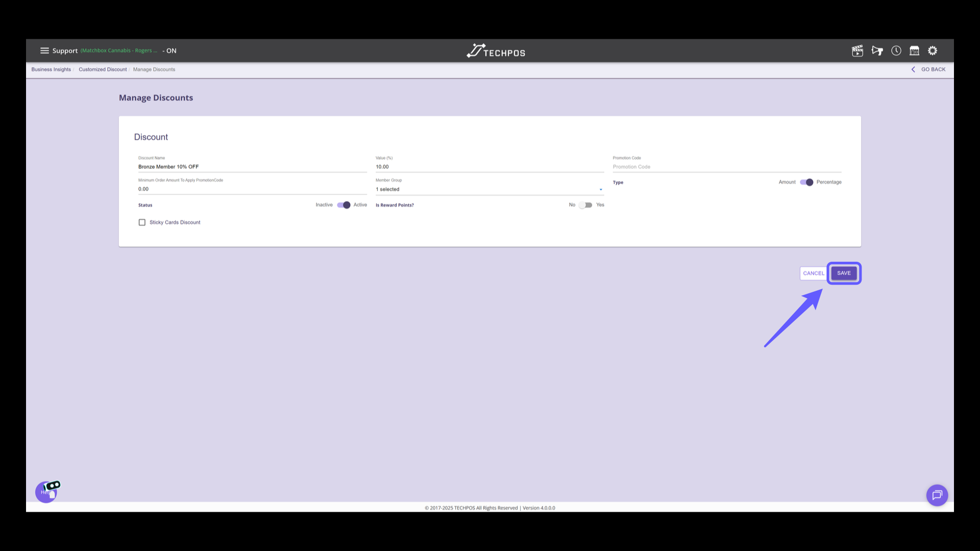Open the megaphone announcements icon
The height and width of the screenshot is (551, 980).
877,51
